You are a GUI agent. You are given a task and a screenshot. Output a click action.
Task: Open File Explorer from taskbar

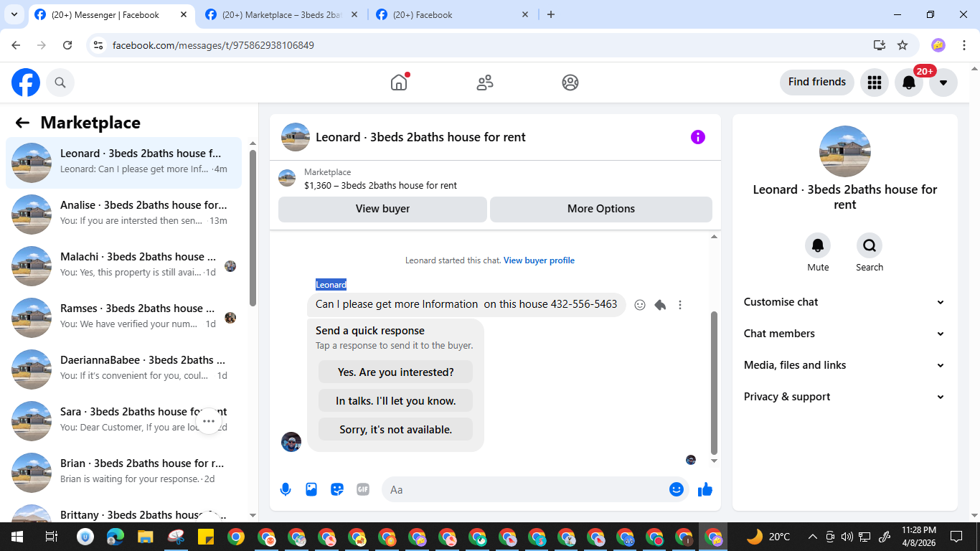pos(146,537)
